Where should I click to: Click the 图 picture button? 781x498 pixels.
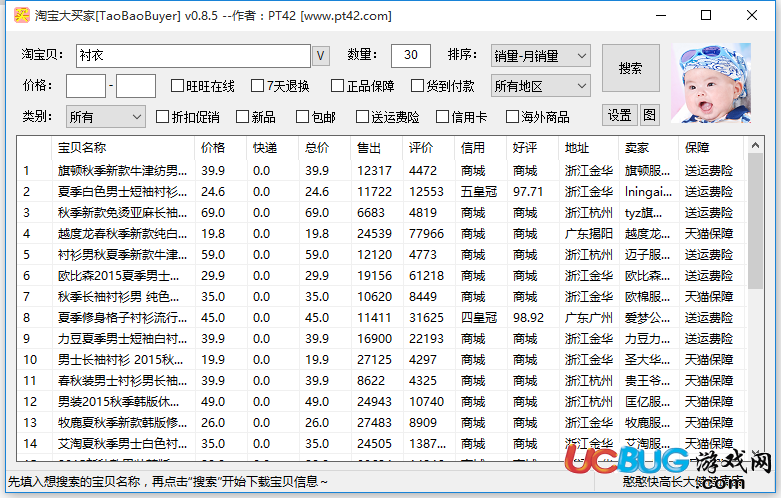(650, 116)
